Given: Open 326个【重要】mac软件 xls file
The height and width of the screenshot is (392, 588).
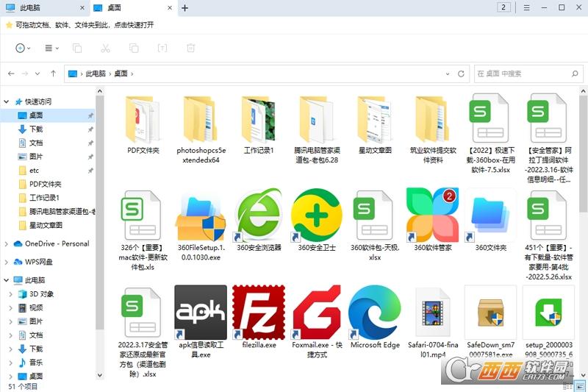Looking at the screenshot, I should [143, 215].
